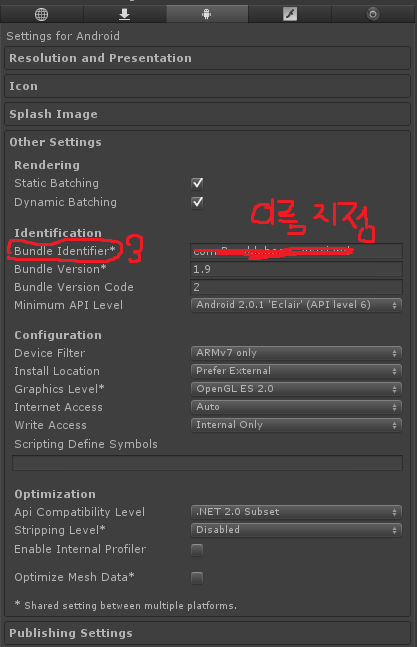417x647 pixels.
Task: Select the Android robot platform tab
Action: (x=207, y=14)
